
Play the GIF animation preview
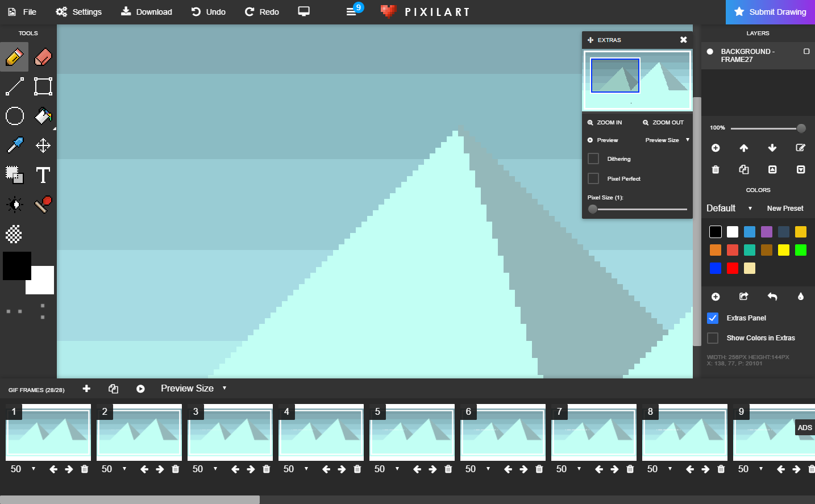tap(140, 389)
